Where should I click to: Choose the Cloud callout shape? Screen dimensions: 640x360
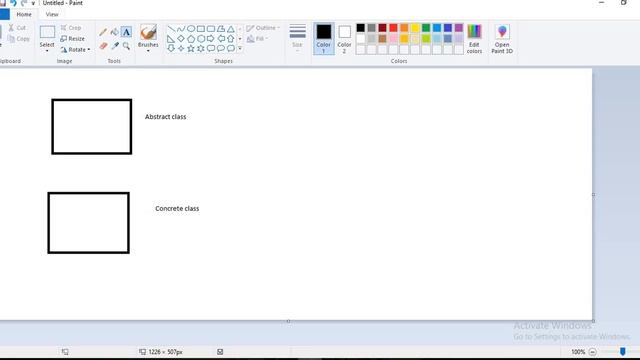[x=231, y=49]
